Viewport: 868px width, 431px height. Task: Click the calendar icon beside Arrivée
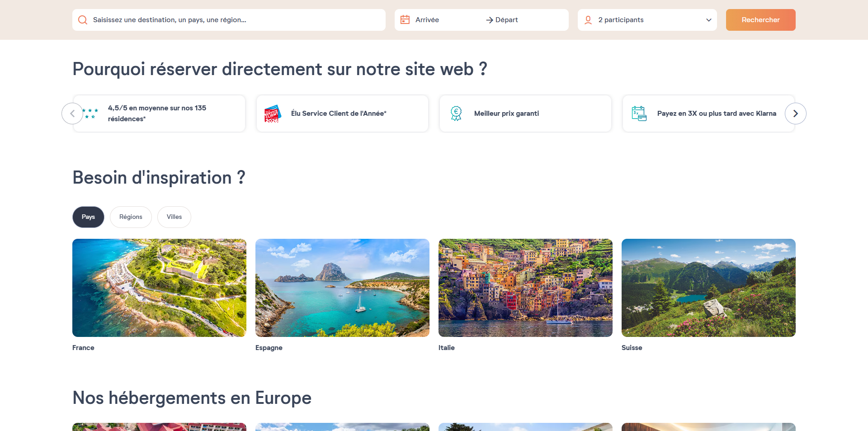pos(405,20)
